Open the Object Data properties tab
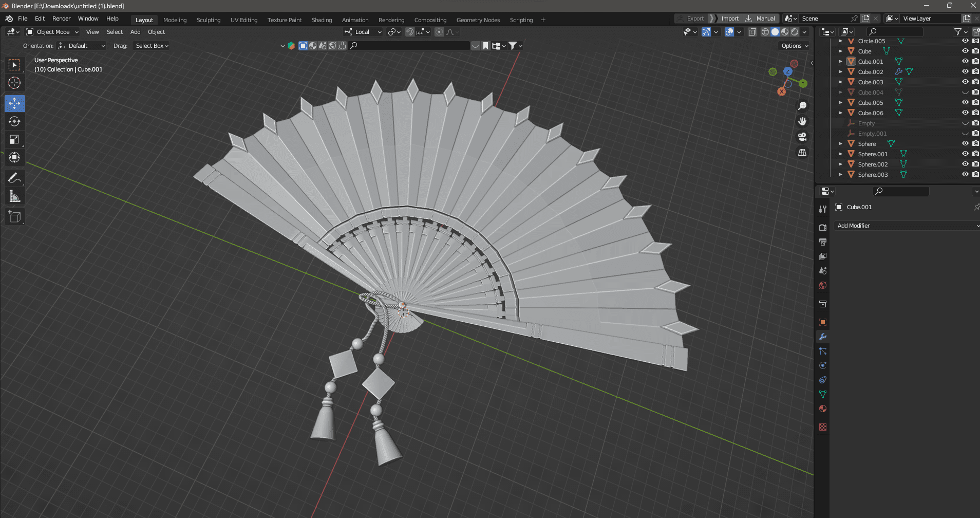 [823, 394]
